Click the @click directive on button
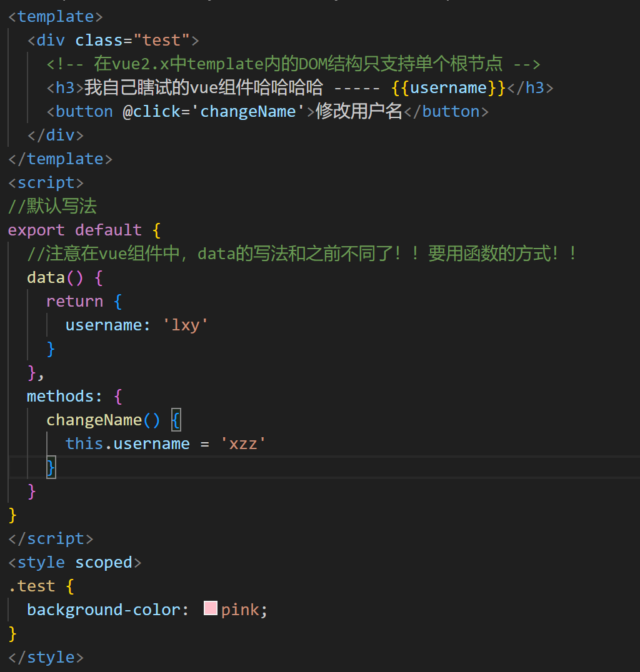This screenshot has width=640, height=672. pyautogui.click(x=151, y=112)
